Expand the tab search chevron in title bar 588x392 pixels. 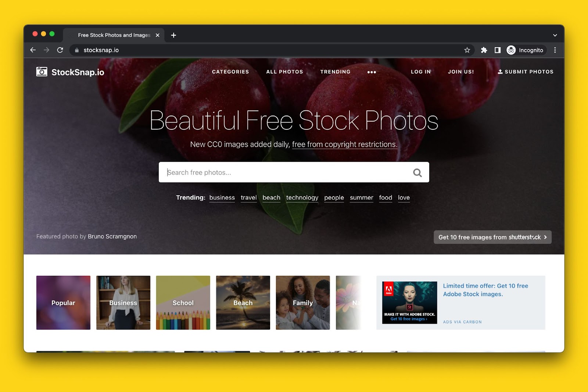coord(555,35)
